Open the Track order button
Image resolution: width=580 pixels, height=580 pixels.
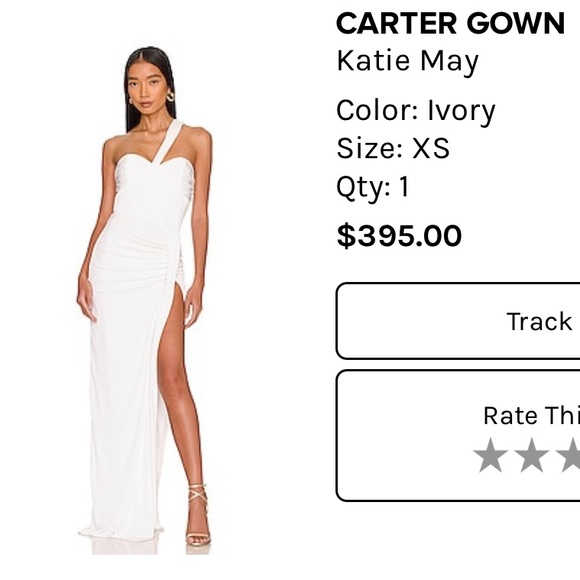pos(458,321)
